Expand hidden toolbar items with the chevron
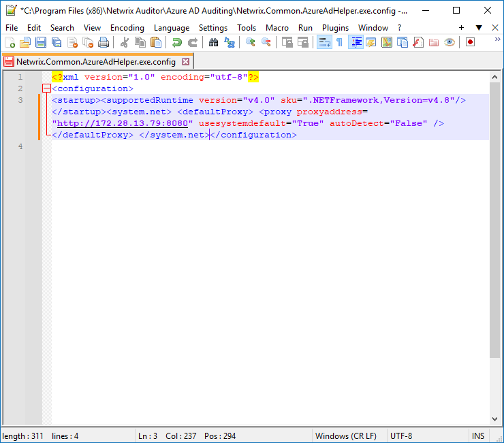The image size is (504, 443). tap(498, 39)
